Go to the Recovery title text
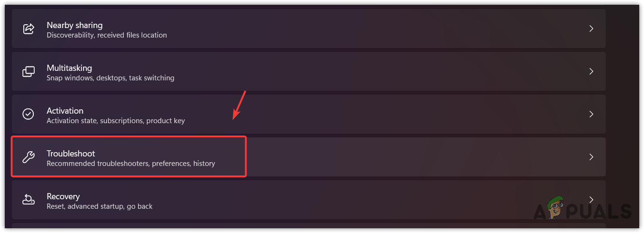The image size is (644, 233). pyautogui.click(x=63, y=196)
